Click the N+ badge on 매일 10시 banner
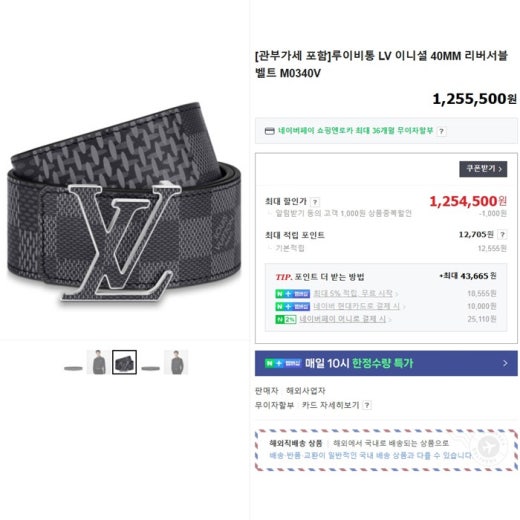This screenshot has width=520, height=520. point(283,363)
